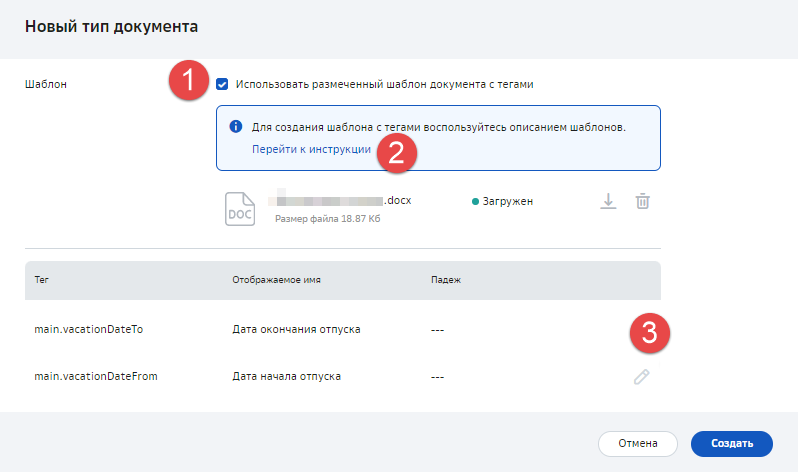This screenshot has height=472, width=798.
Task: Click the case value for main.vacationDateTo
Action: (437, 330)
